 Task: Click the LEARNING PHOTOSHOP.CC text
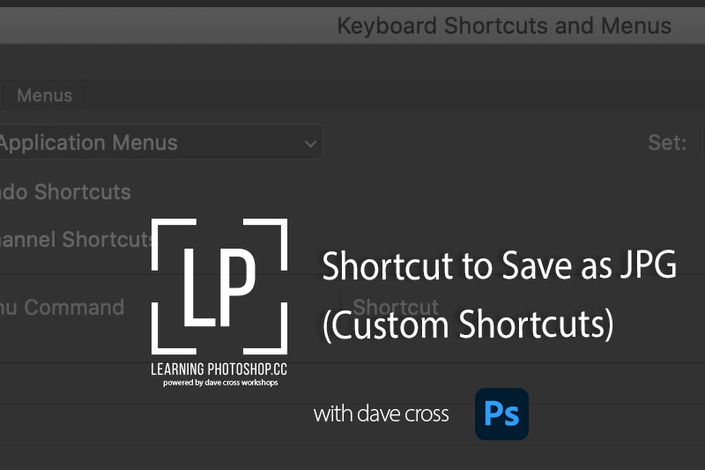point(219,369)
